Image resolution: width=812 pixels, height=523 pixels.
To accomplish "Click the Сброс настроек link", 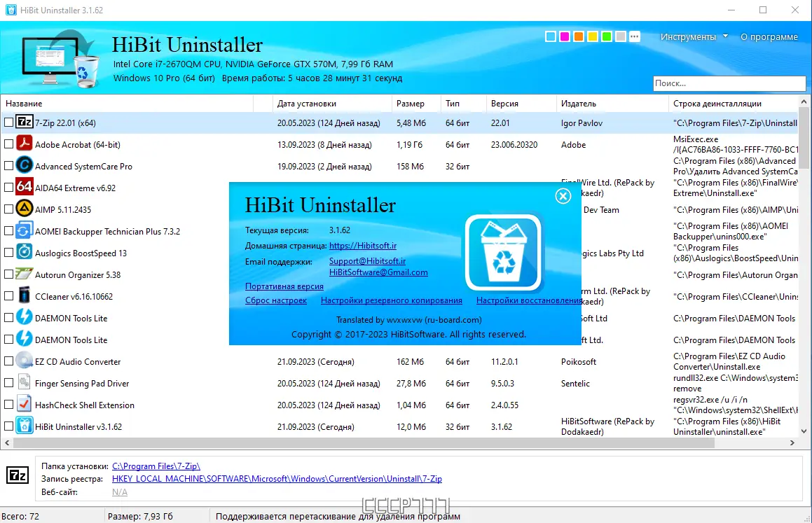I will [x=275, y=300].
